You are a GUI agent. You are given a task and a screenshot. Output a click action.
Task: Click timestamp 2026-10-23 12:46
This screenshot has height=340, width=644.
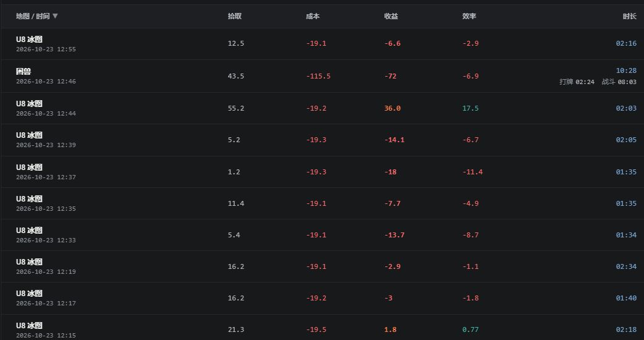tap(46, 82)
